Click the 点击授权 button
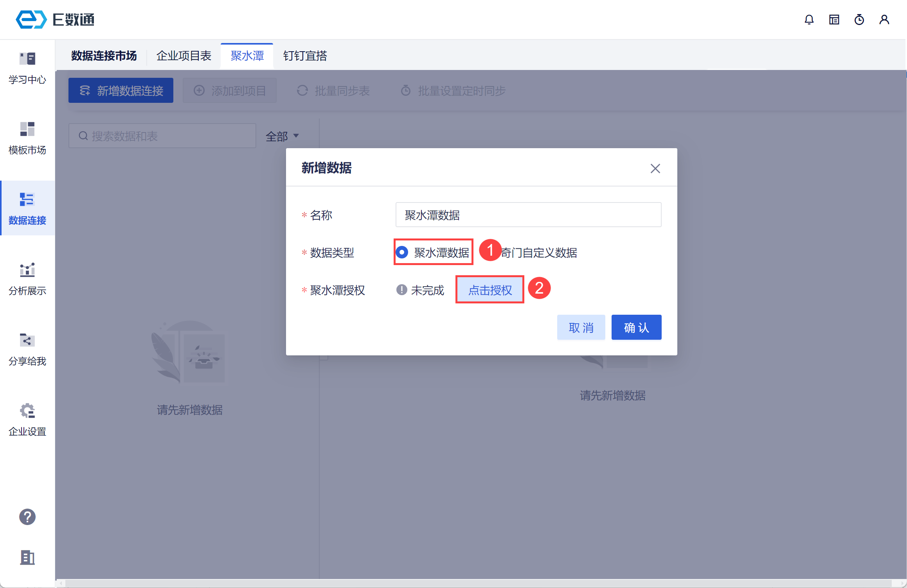 [x=490, y=290]
